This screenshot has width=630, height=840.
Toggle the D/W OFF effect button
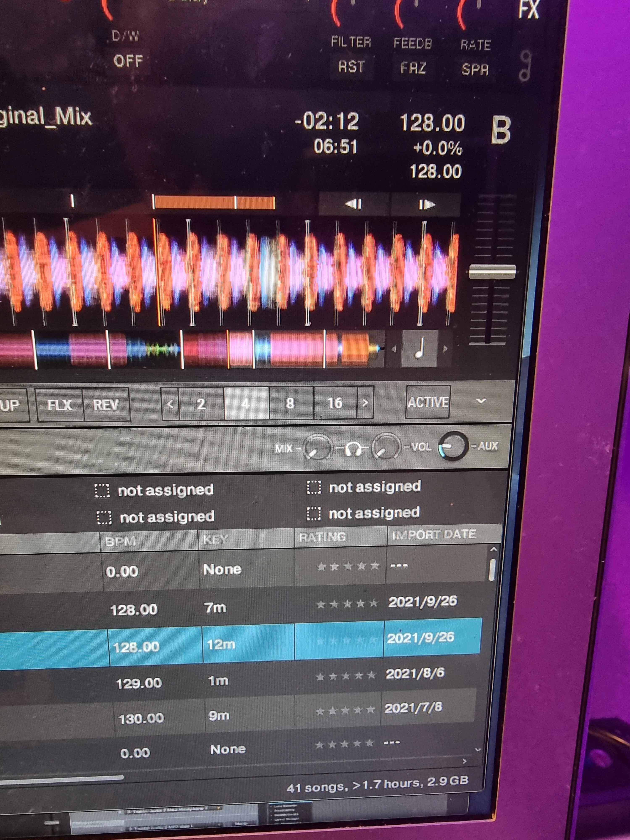click(x=128, y=61)
